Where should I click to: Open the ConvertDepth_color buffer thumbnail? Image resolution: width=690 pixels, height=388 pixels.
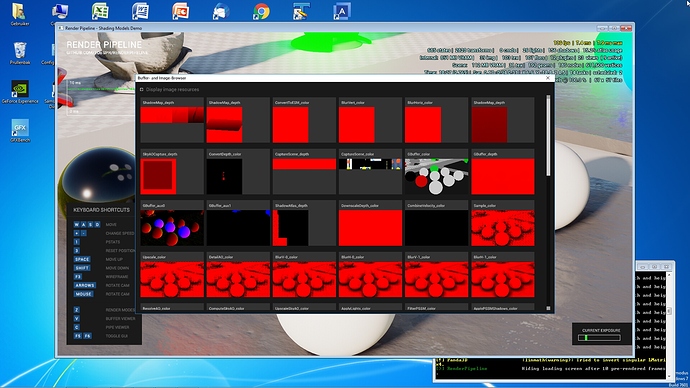pos(238,172)
